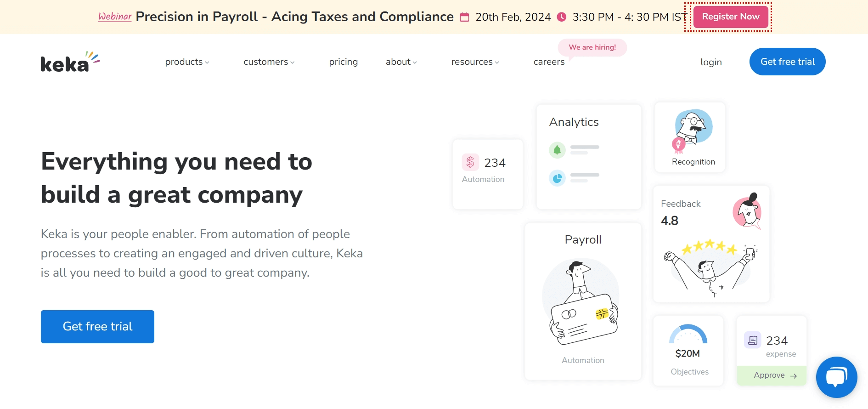This screenshot has height=409, width=868.
Task: Click the '20th Feb, 2024' date text
Action: (513, 17)
